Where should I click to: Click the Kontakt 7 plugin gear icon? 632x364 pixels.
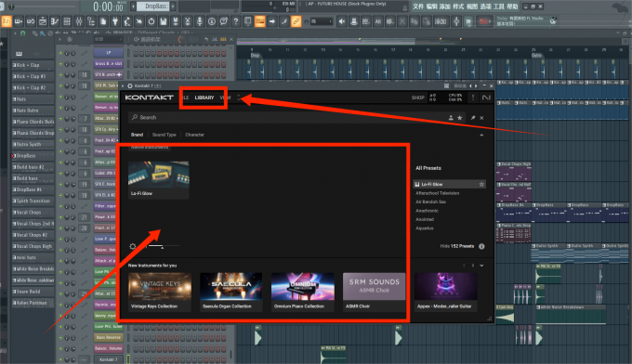tap(130, 85)
